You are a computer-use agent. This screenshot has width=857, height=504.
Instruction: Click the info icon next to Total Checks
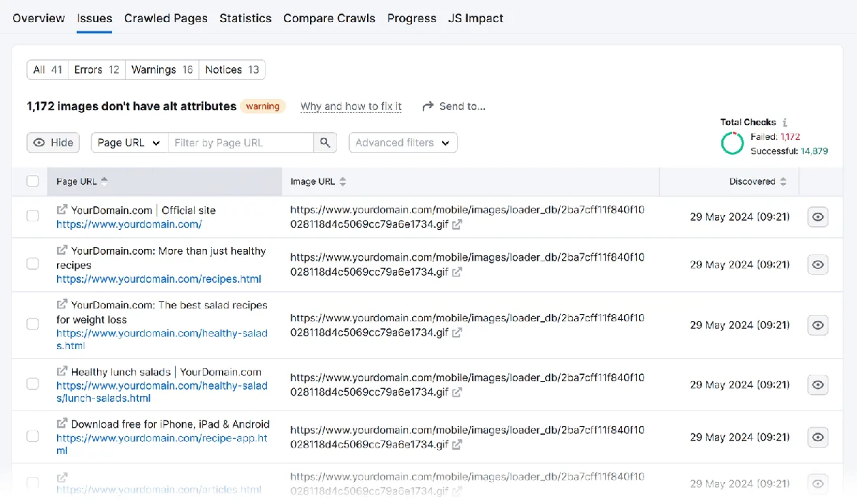click(785, 122)
